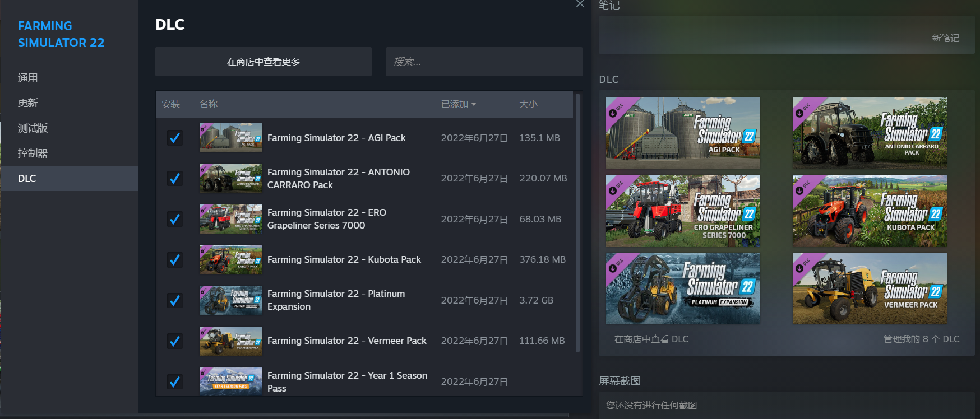Viewport: 980px width, 419px height.
Task: Click the '68.03 MB' size value
Action: point(540,219)
